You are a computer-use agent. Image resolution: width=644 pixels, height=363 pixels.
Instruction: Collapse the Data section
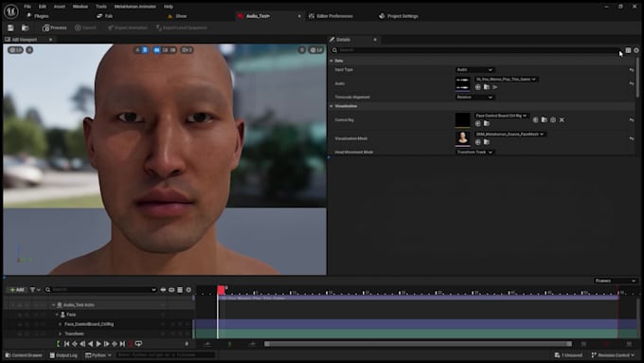331,61
